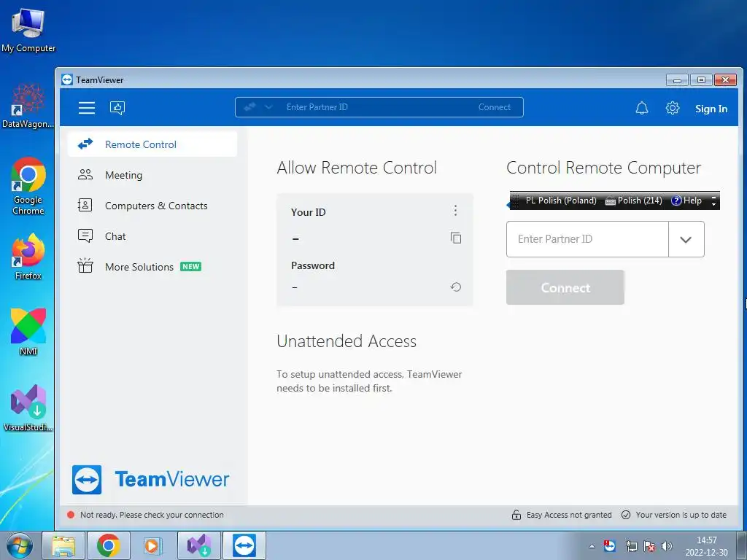Open the notifications bell

642,108
